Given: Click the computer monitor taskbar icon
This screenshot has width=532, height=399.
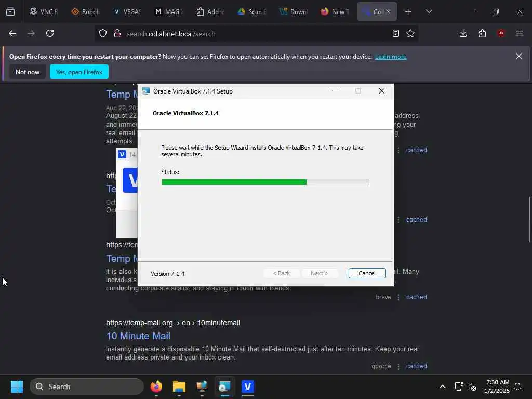Looking at the screenshot, I should (x=202, y=387).
